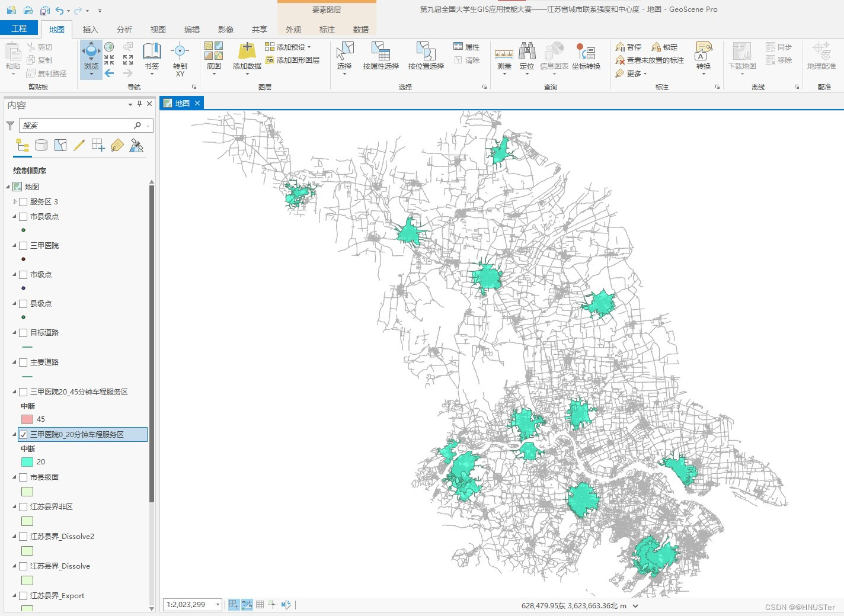
Task: Click the 搜索 search field in Contents
Action: [87, 126]
